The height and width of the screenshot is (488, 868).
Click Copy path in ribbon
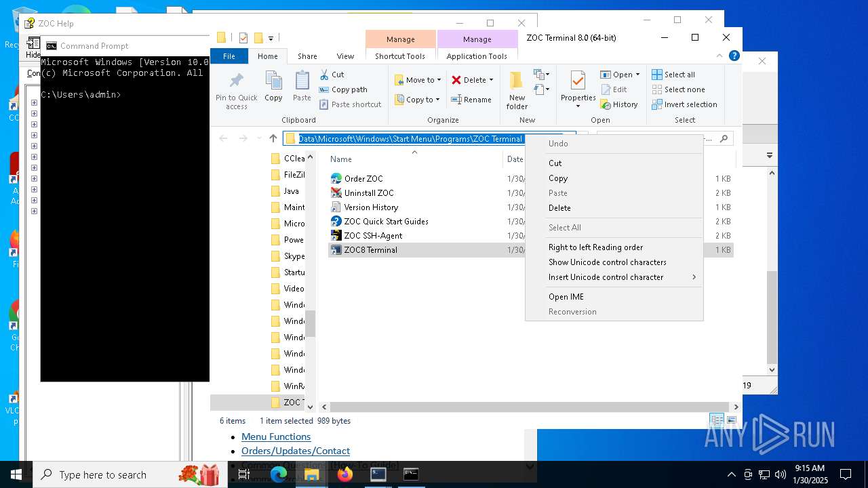point(343,89)
